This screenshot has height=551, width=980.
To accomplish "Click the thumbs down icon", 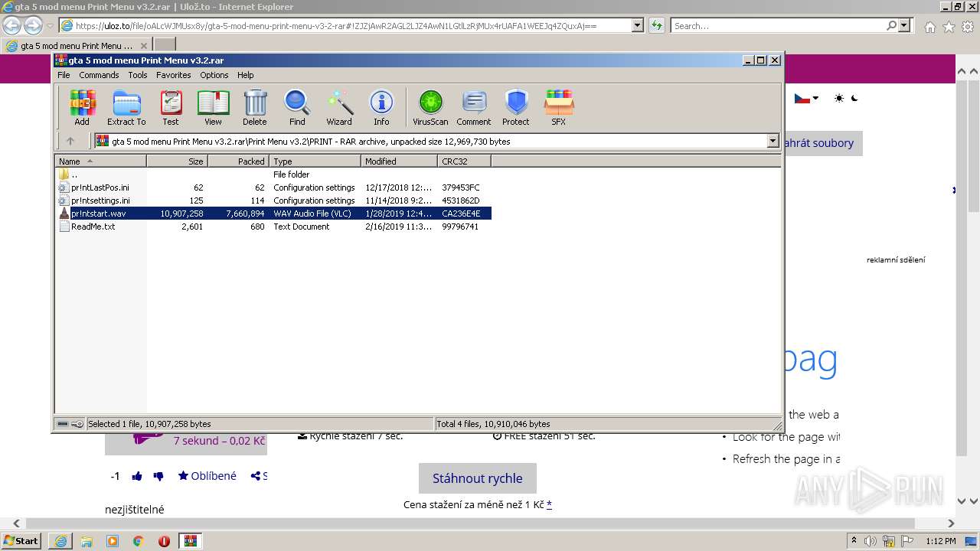I will 158,476.
